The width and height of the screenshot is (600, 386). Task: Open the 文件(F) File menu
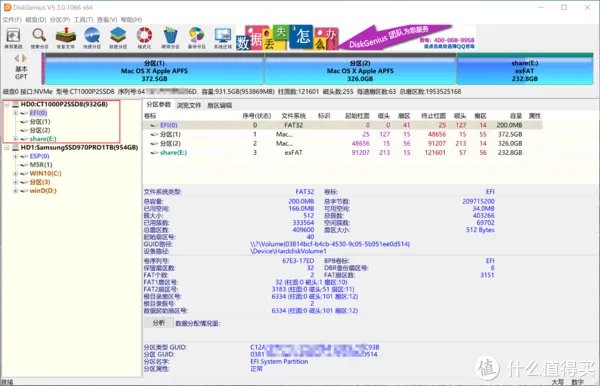[x=13, y=20]
